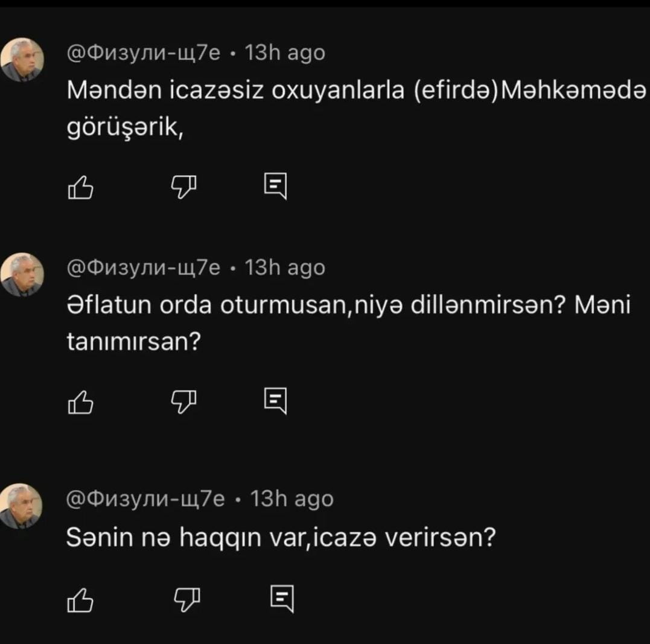Open profile picture of first comment's author
Screen dimensions: 650x644
pos(22,60)
